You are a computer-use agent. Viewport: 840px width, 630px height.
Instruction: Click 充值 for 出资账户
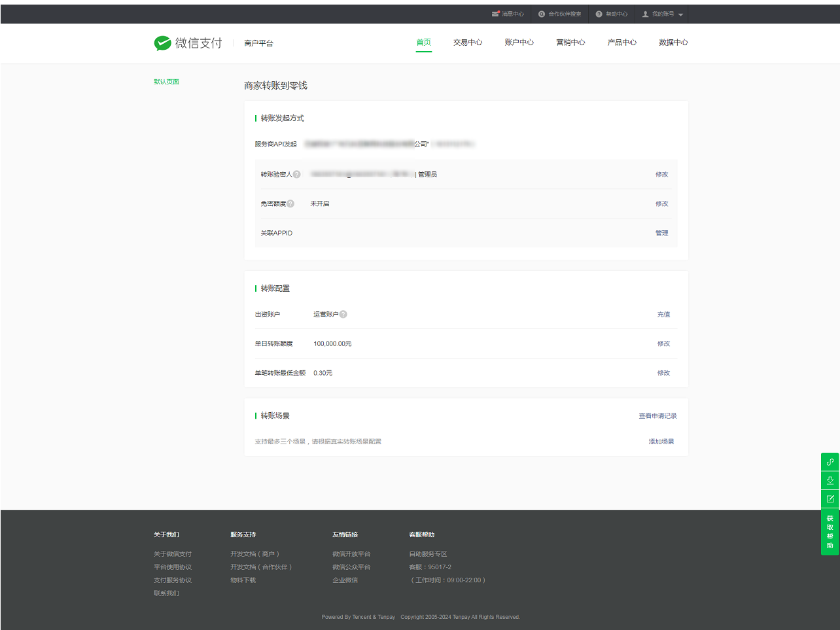pyautogui.click(x=663, y=315)
